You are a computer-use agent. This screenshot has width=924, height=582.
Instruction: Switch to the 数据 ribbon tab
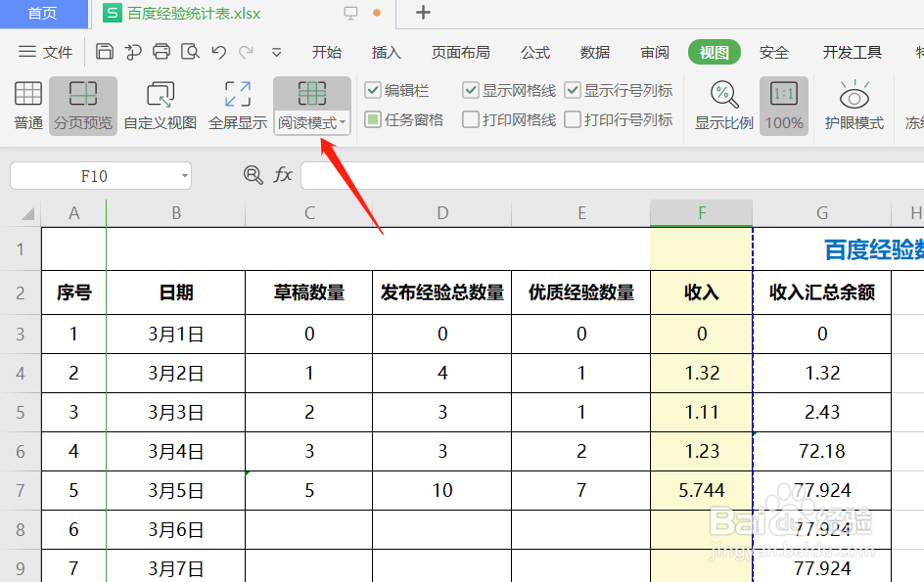tap(593, 52)
